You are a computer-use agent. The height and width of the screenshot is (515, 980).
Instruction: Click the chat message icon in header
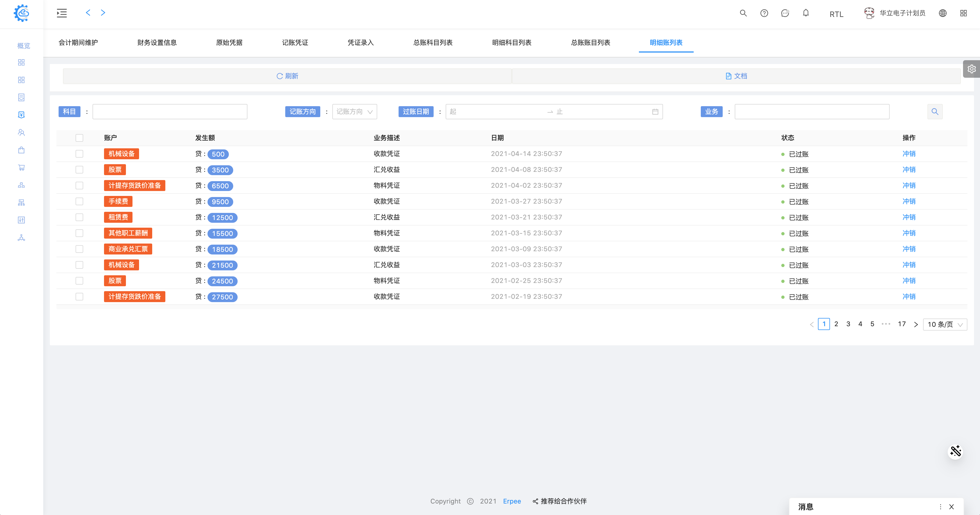pyautogui.click(x=785, y=13)
